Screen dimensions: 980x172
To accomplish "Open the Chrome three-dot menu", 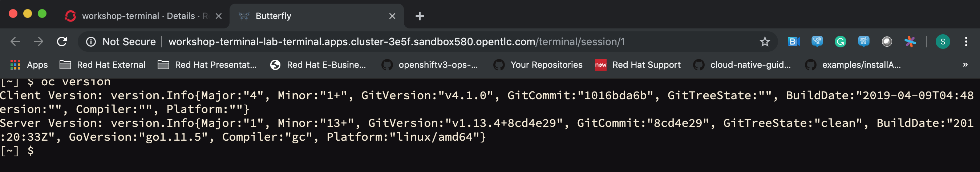I will (966, 42).
